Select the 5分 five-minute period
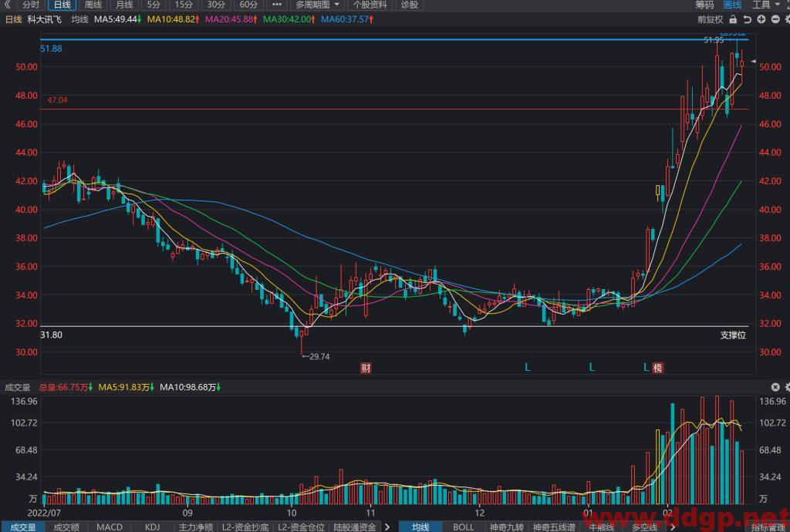 point(154,5)
